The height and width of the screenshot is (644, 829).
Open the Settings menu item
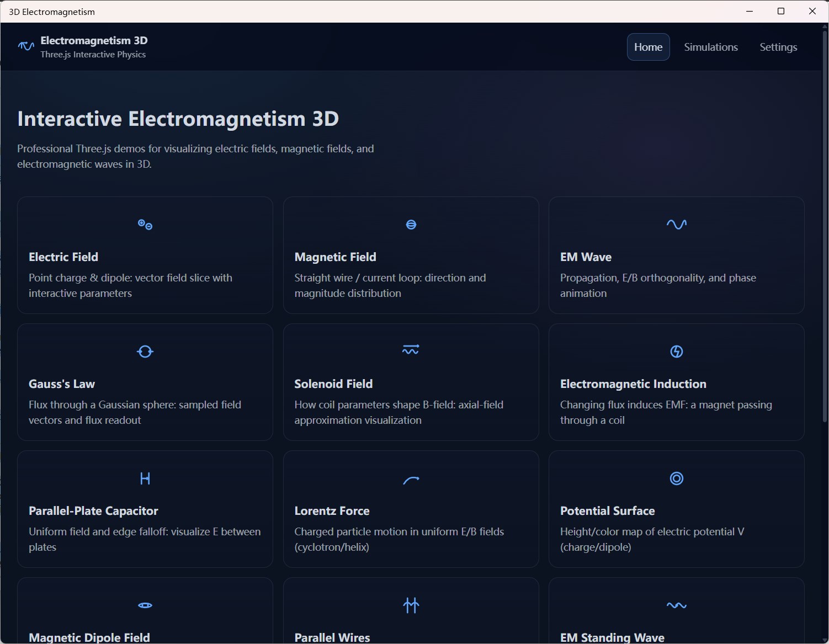click(x=778, y=47)
